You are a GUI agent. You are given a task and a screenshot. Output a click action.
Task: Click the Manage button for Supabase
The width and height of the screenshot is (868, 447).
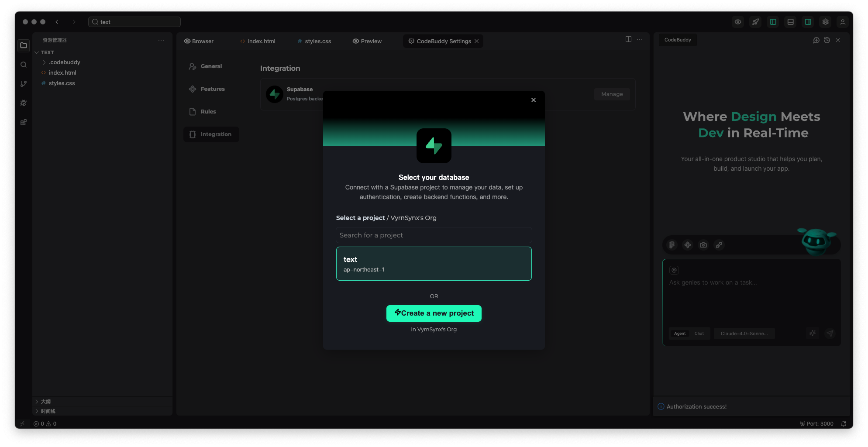pos(612,94)
